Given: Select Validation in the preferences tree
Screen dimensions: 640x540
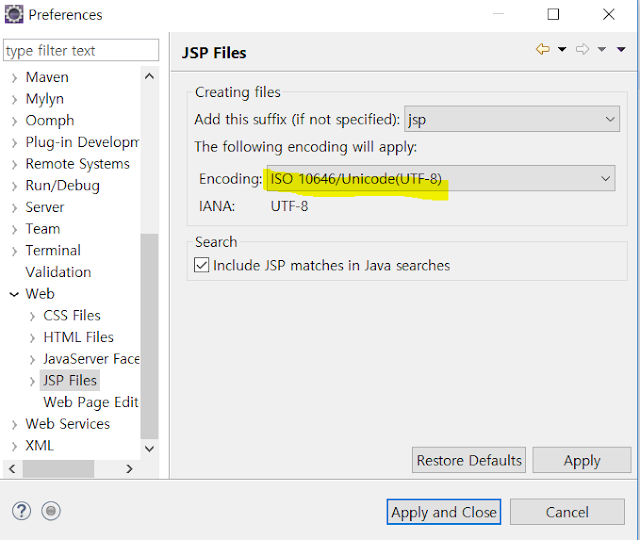Looking at the screenshot, I should pyautogui.click(x=58, y=272).
